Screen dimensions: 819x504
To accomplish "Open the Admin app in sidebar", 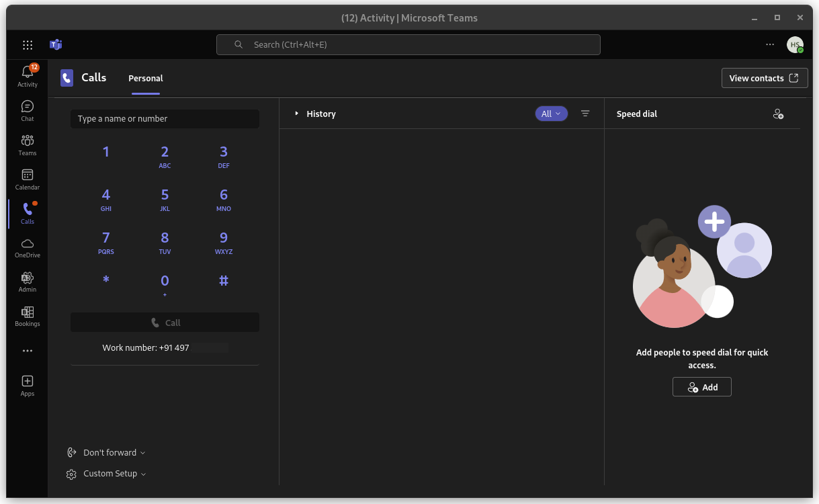I will tap(28, 282).
